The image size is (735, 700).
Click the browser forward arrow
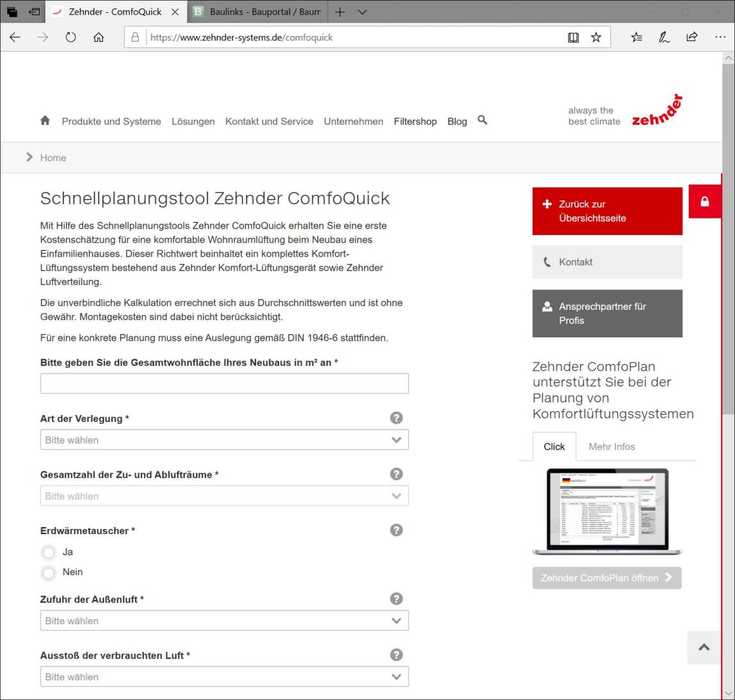(43, 37)
